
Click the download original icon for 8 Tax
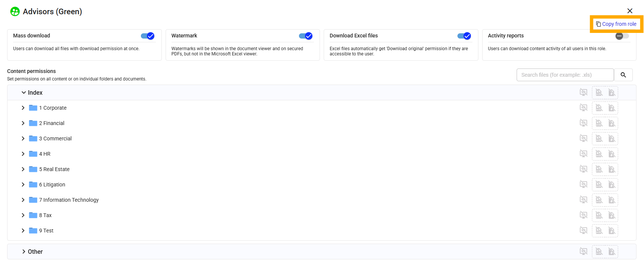[x=611, y=215]
